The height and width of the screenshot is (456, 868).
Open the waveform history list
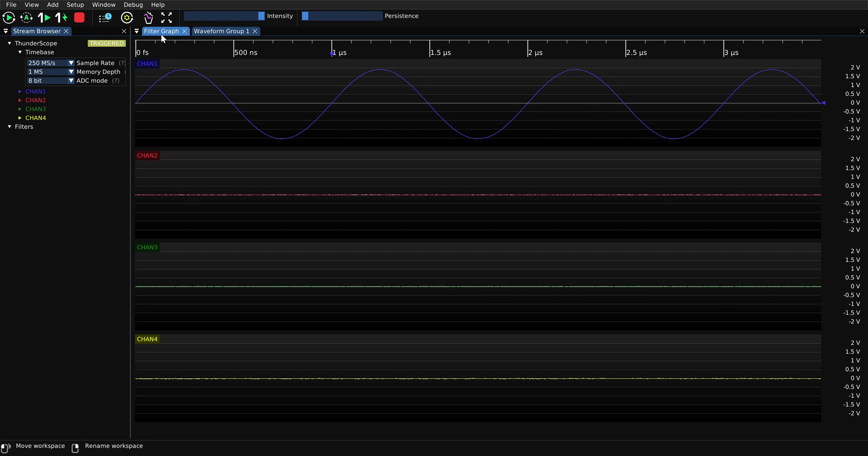pyautogui.click(x=105, y=18)
